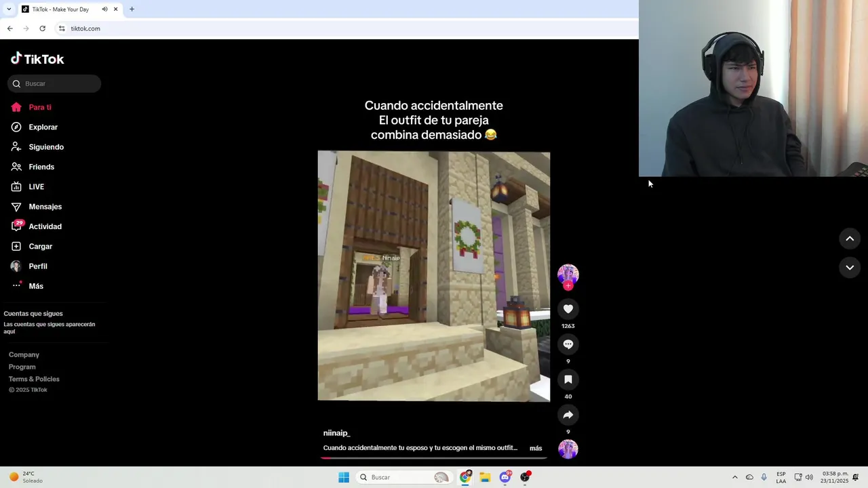Click the video caption description text
This screenshot has height=488, width=868.
(420, 448)
